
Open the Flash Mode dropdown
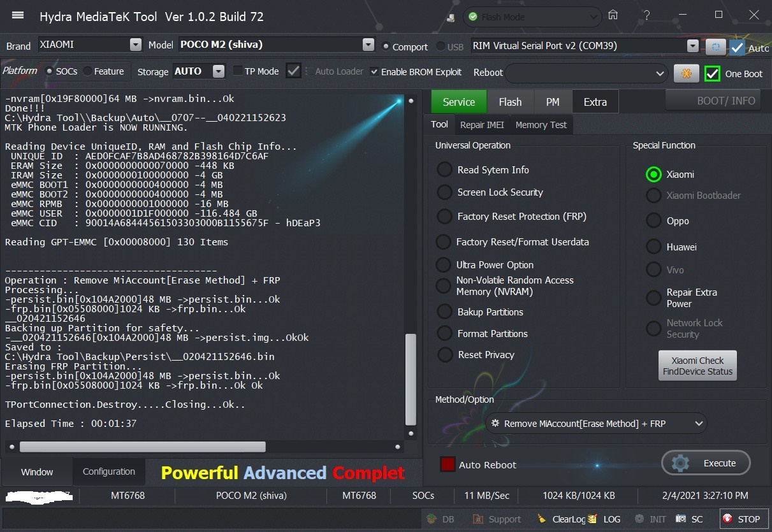point(532,17)
